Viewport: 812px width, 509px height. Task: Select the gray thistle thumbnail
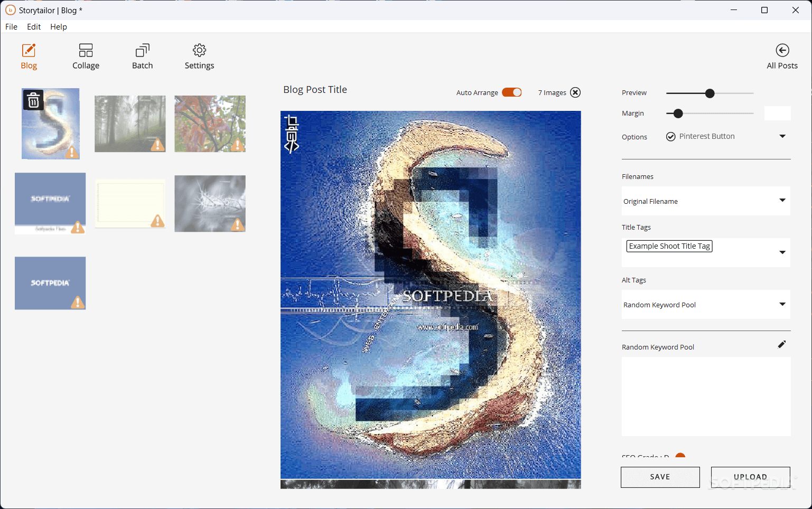click(210, 204)
